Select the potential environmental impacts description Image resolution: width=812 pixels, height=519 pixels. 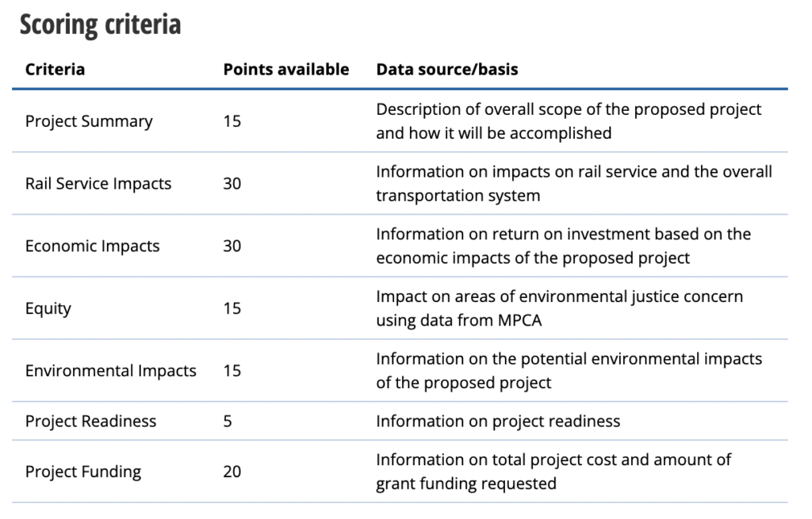point(569,370)
